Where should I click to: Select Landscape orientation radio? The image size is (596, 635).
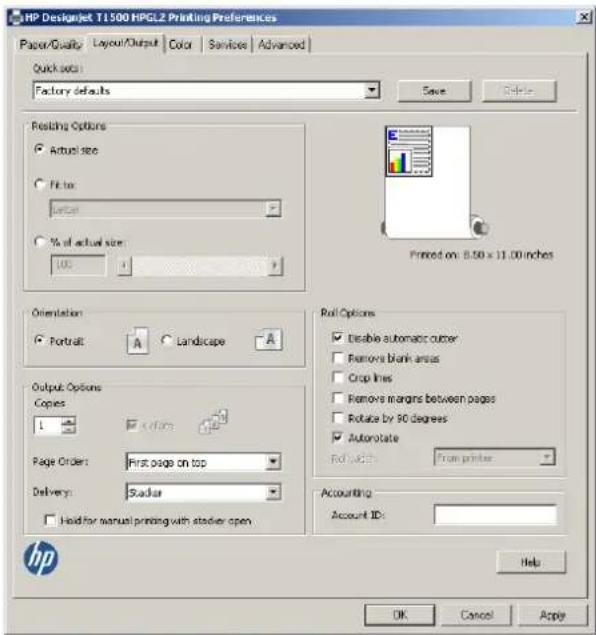coord(166,340)
